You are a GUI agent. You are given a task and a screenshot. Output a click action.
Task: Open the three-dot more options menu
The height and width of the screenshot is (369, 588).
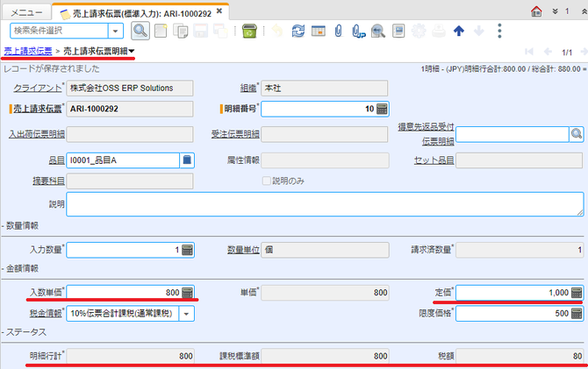coord(499,31)
